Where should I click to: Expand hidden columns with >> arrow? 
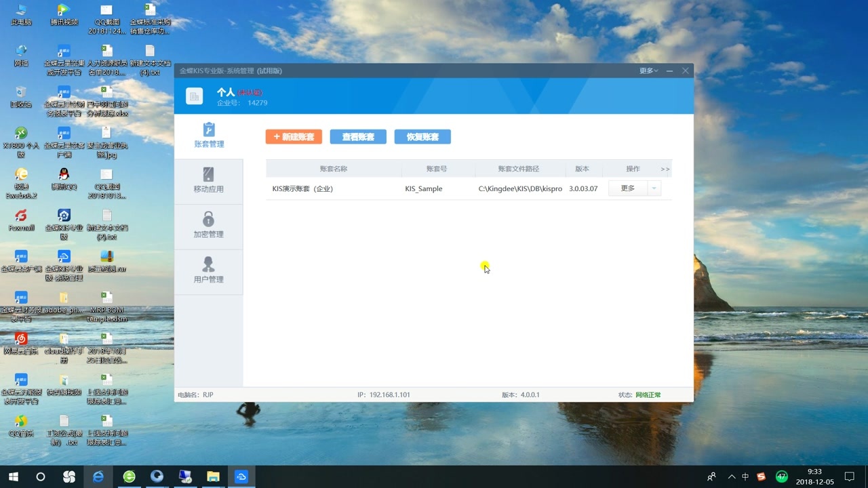click(x=665, y=169)
